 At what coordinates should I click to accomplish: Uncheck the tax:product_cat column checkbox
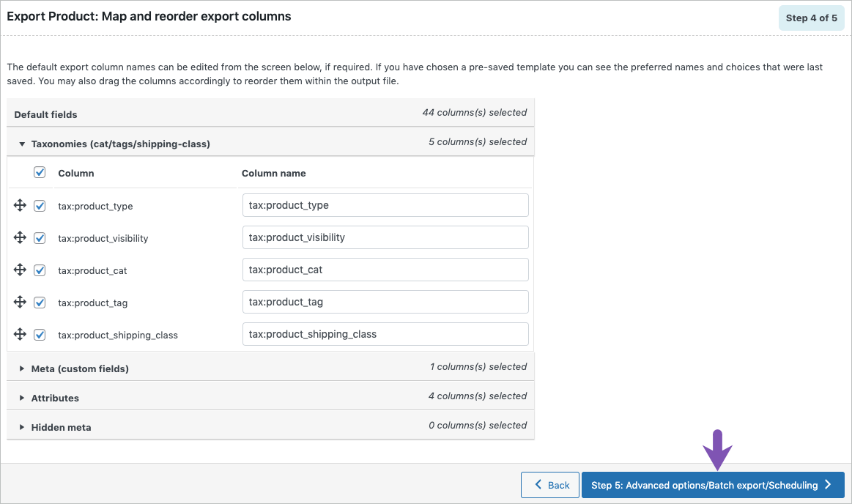pos(40,270)
